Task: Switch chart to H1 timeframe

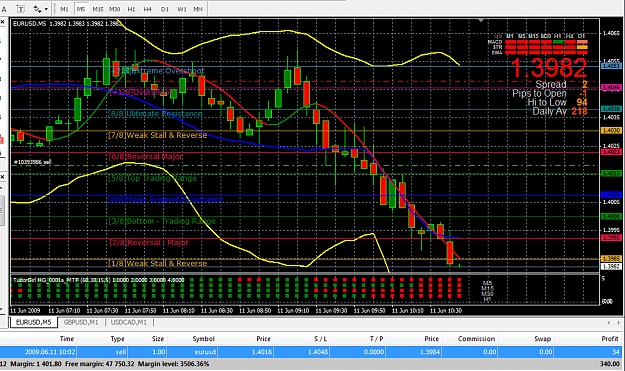Action: pos(131,9)
